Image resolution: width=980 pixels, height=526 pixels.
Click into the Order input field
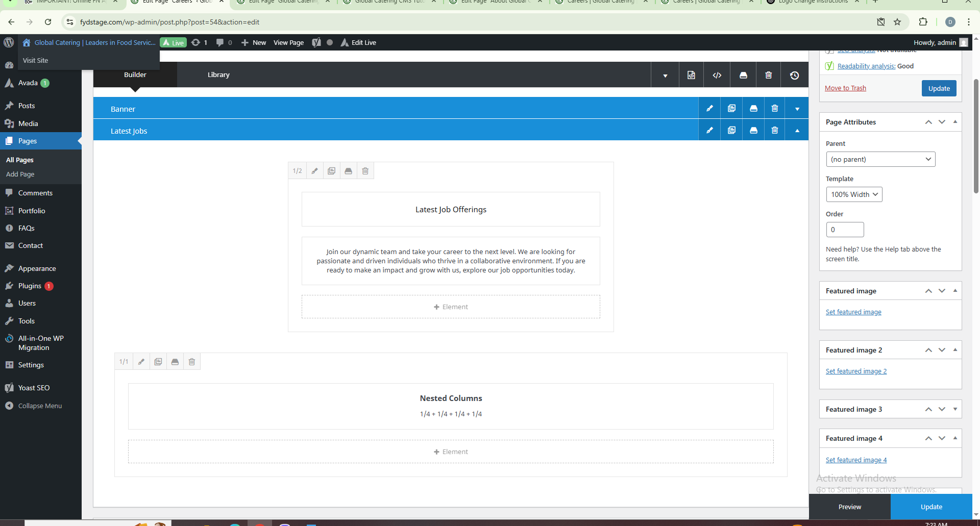pyautogui.click(x=845, y=230)
